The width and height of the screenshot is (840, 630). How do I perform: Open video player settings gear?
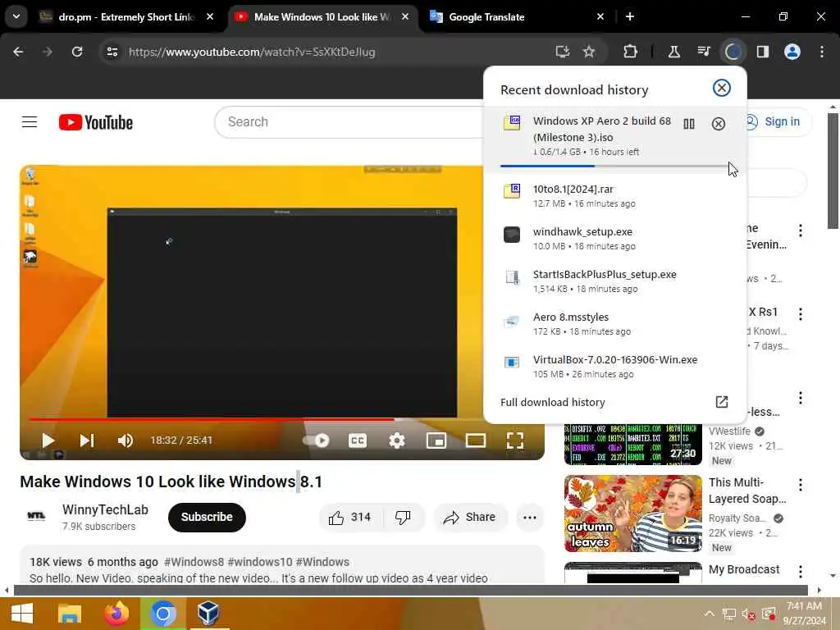click(x=396, y=441)
